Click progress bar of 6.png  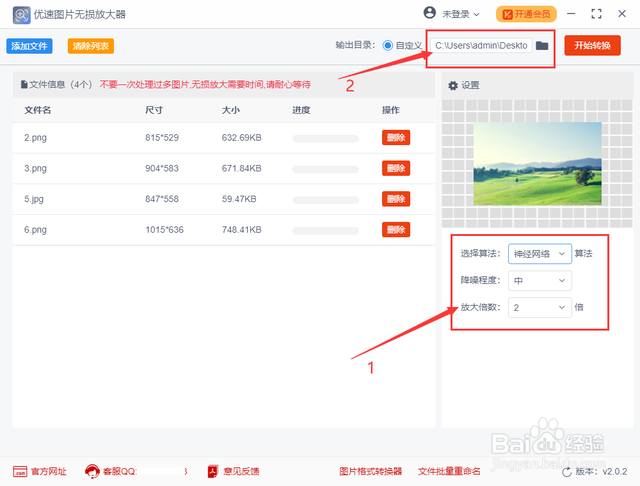(x=325, y=231)
